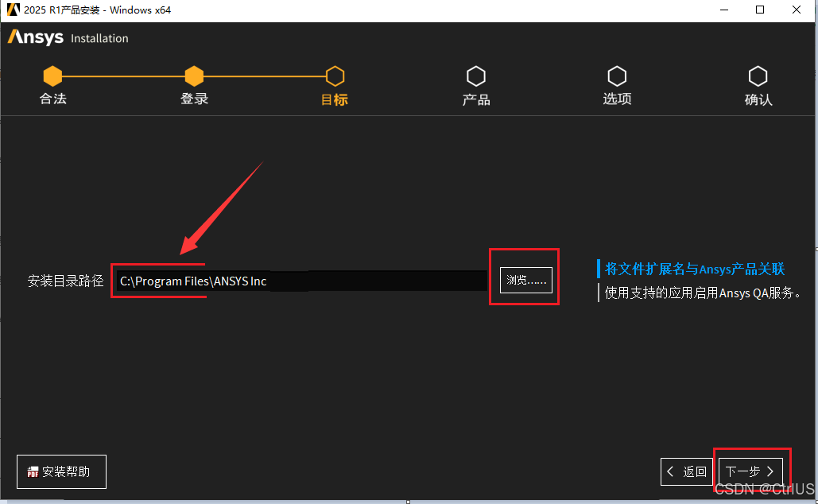
Task: Click the 登录 step label
Action: tap(194, 99)
